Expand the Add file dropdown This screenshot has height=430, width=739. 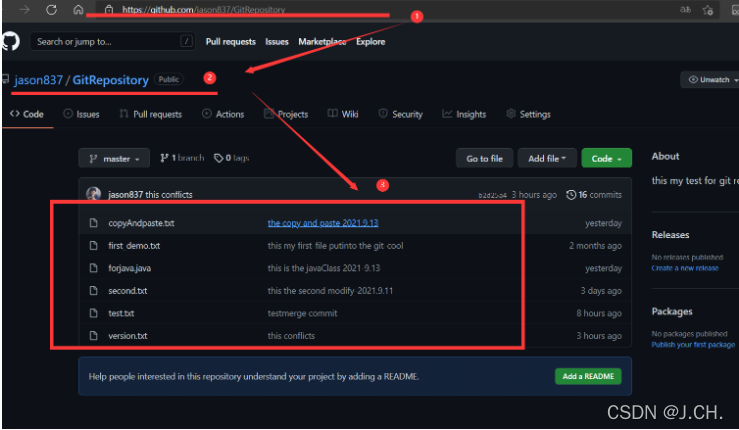(x=547, y=158)
